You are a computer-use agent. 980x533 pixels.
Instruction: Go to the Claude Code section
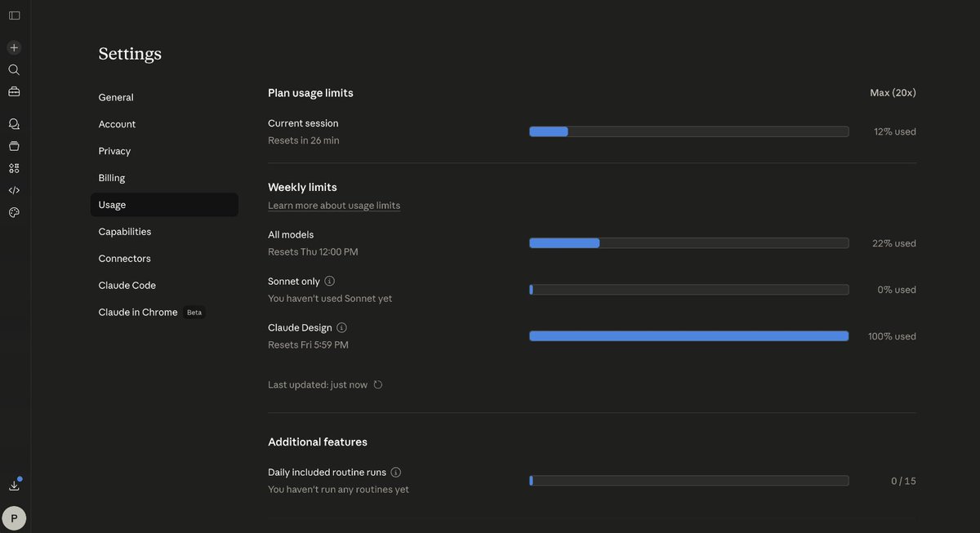coord(164,286)
